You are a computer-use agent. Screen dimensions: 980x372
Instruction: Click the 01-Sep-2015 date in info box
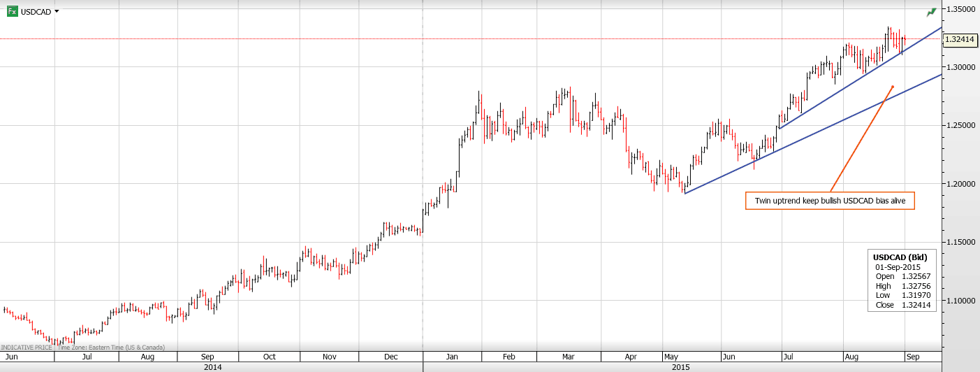(x=898, y=267)
